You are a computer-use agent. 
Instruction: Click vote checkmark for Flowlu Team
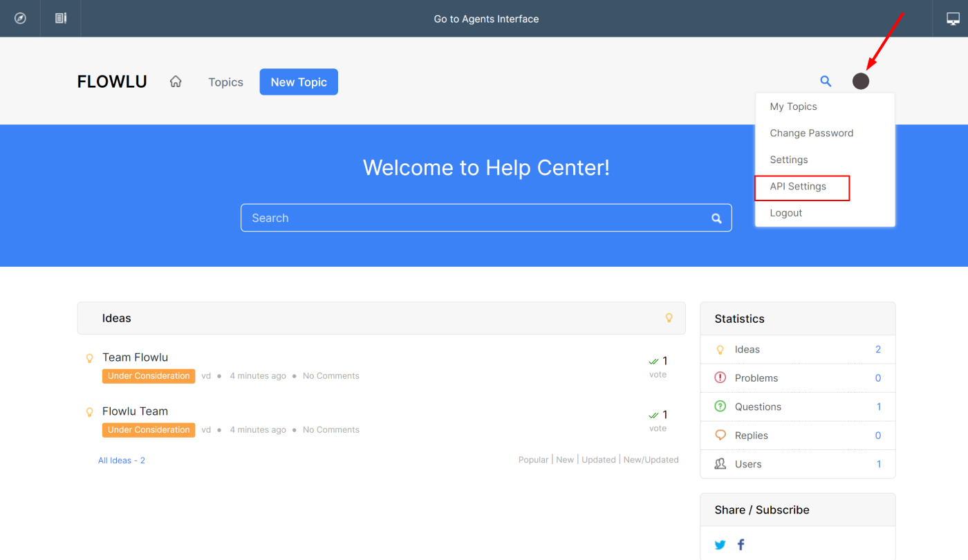(653, 415)
